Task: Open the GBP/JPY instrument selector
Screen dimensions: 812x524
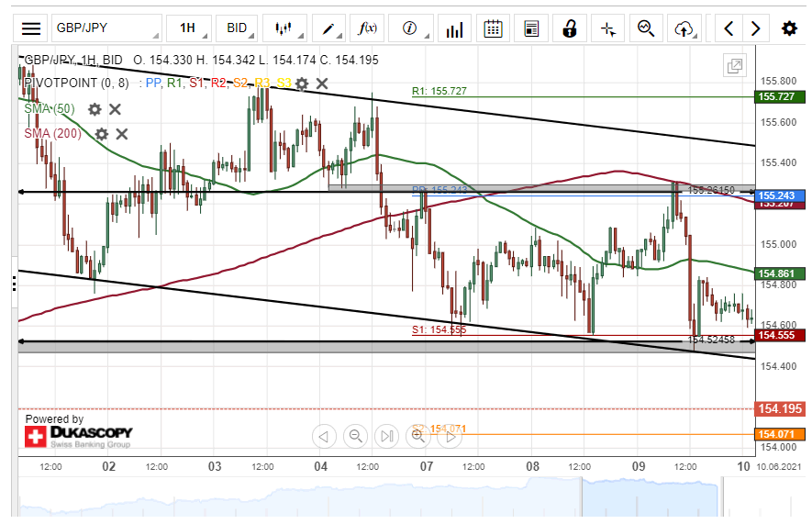Action: [x=106, y=28]
